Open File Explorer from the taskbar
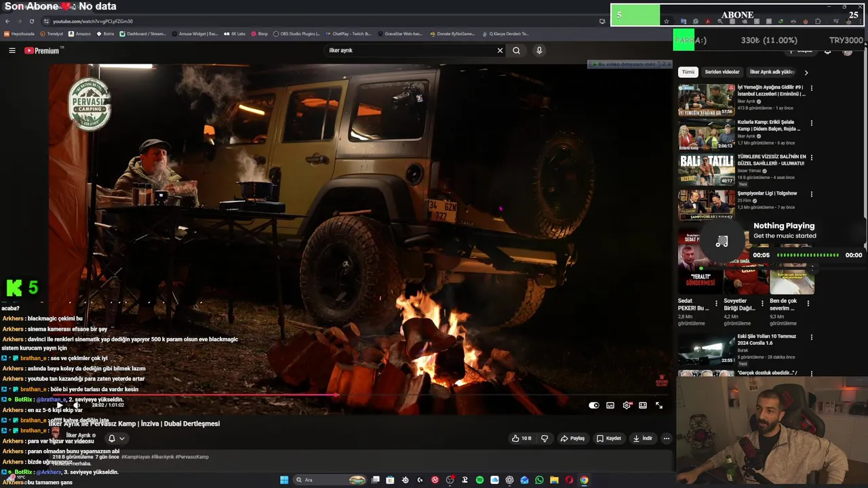This screenshot has width=868, height=488. tap(554, 480)
